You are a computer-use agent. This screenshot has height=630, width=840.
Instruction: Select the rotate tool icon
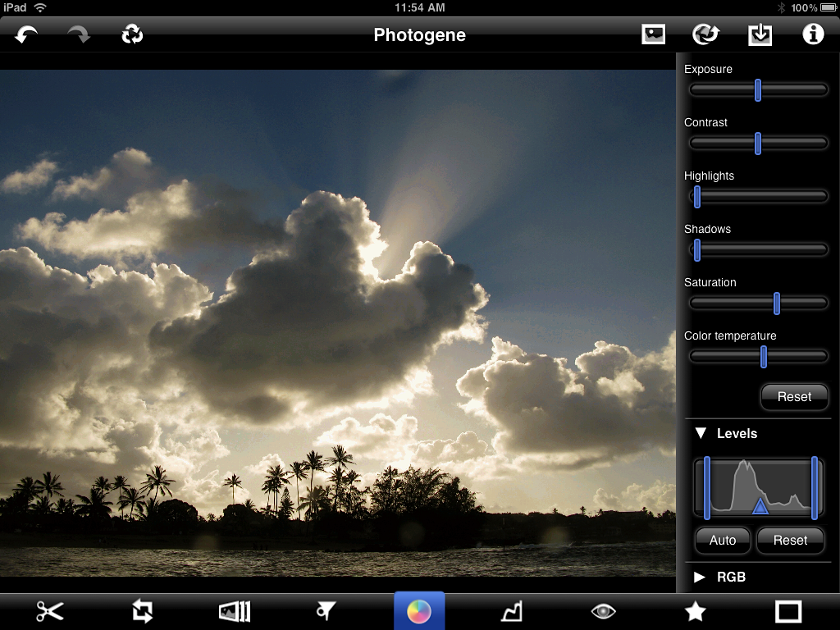click(143, 611)
